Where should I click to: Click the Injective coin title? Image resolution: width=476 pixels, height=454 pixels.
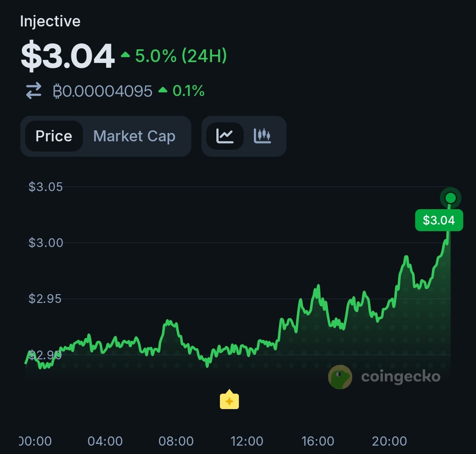[x=50, y=21]
